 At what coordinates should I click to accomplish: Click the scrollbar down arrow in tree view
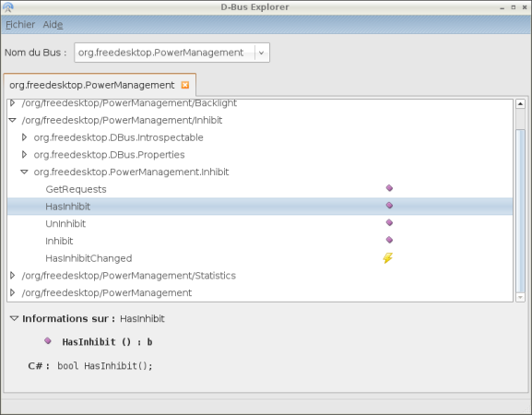[520, 298]
